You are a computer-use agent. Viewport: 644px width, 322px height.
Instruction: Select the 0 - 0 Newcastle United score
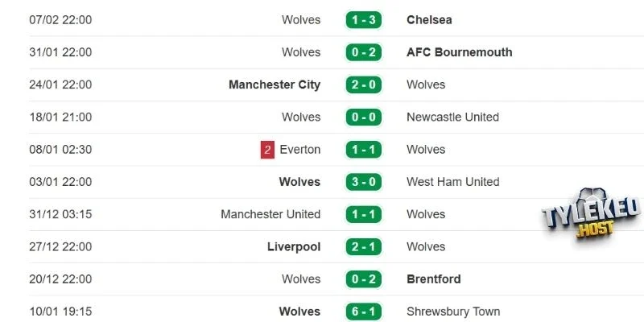tap(364, 117)
